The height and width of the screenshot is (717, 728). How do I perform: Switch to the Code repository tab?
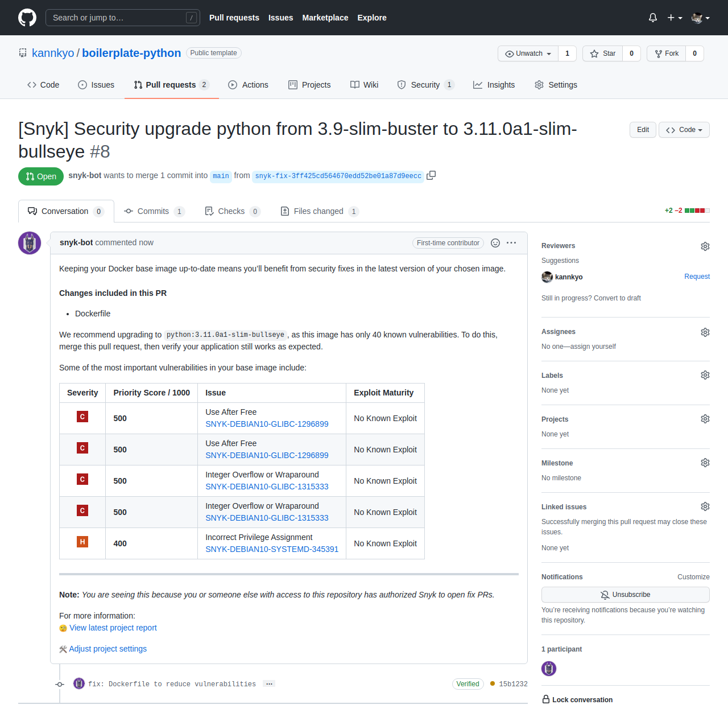click(43, 85)
